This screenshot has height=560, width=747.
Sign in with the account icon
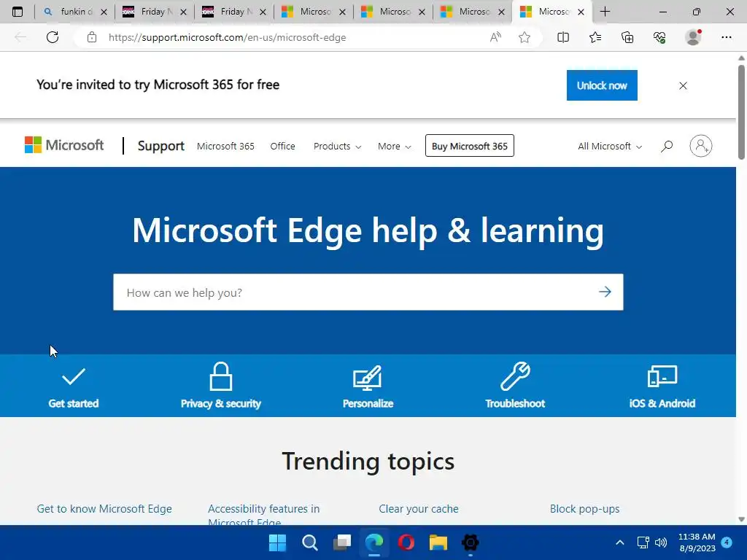[x=701, y=146]
